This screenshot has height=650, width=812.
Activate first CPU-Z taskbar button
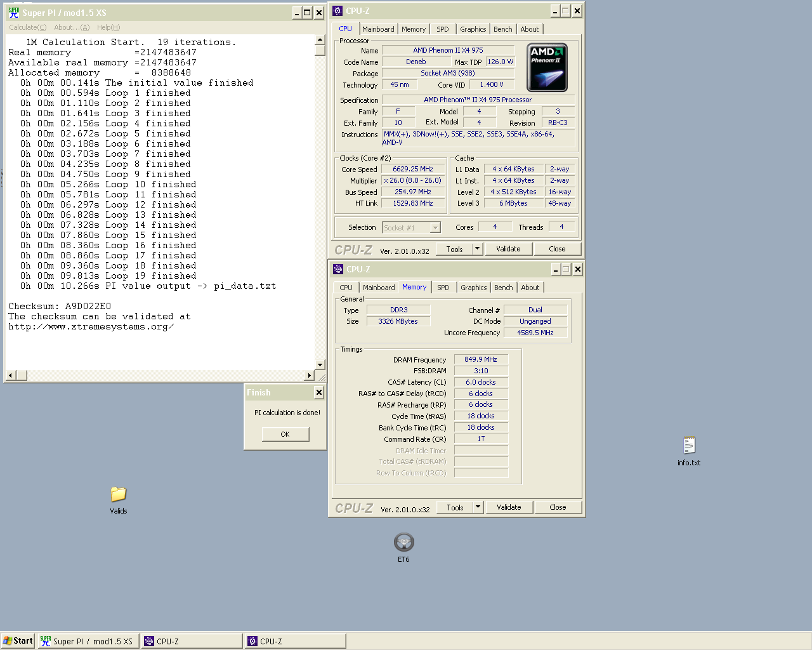(x=192, y=641)
